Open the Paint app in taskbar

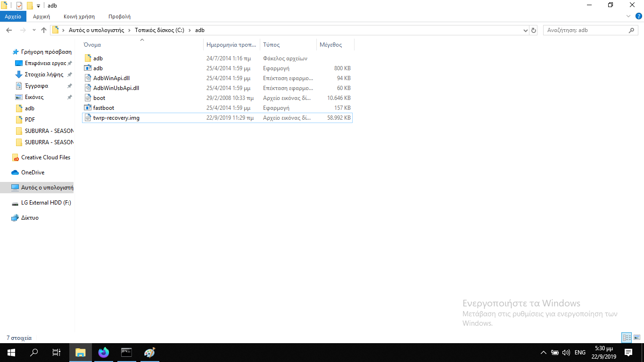click(149, 353)
